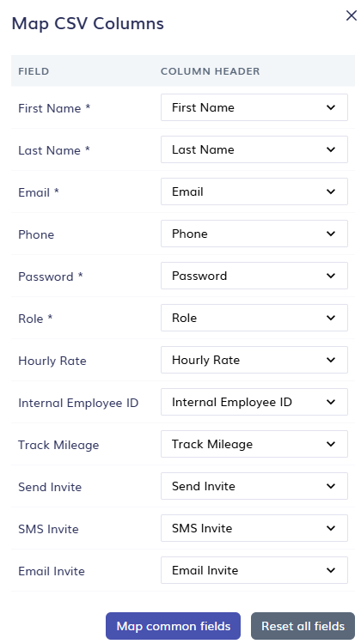
Task: Click the chevron arrow in Role dropdown
Action: [331, 318]
